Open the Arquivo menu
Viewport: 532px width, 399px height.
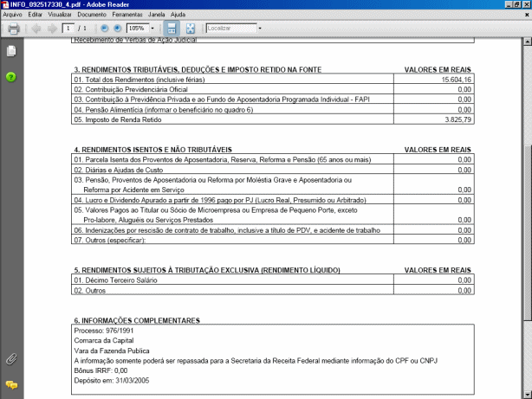12,15
